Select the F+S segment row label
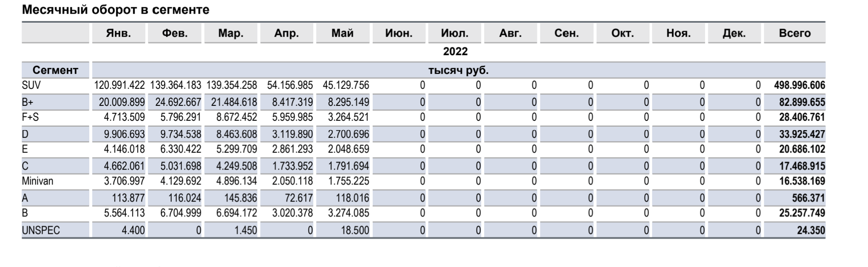 coord(30,117)
